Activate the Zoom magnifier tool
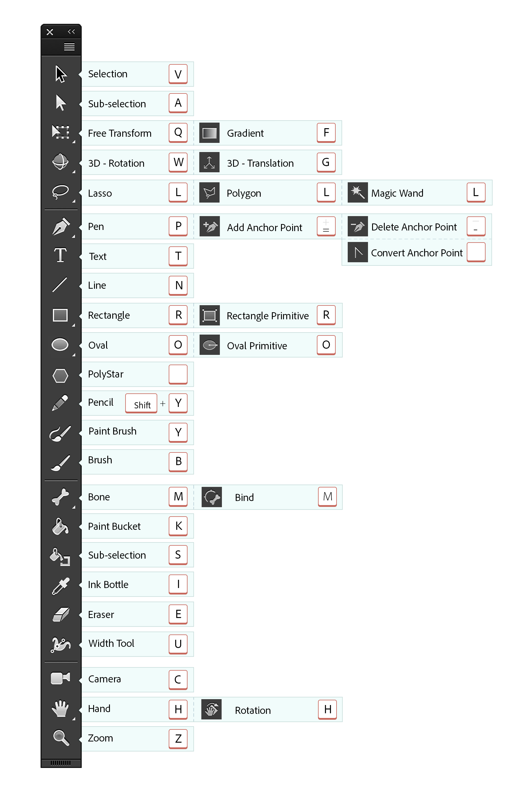The height and width of the screenshot is (795, 532). click(61, 738)
